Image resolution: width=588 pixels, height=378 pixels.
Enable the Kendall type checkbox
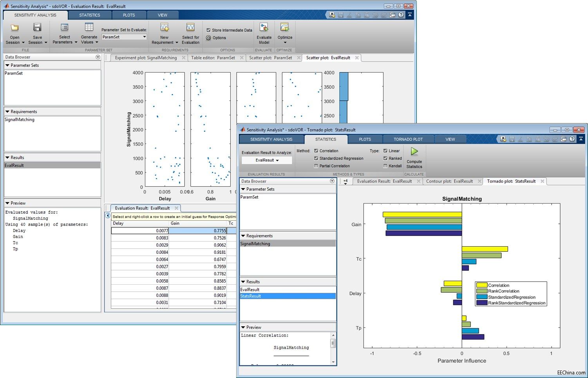click(x=385, y=165)
